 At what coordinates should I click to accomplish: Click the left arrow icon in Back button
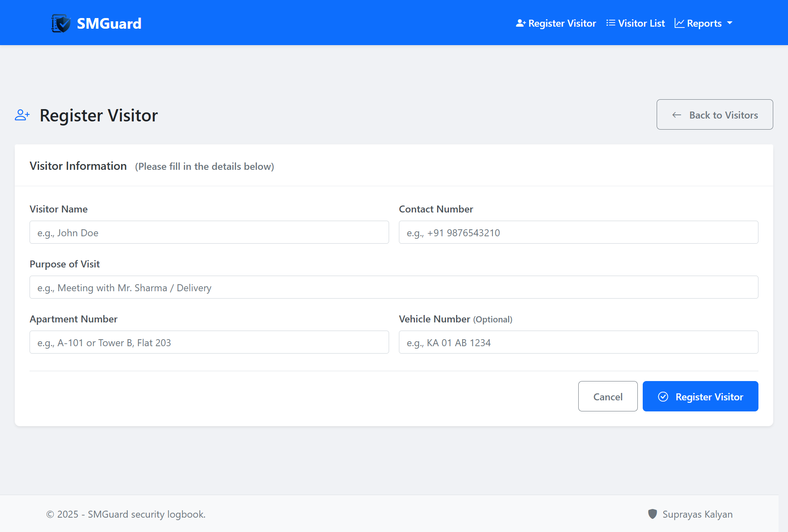677,115
